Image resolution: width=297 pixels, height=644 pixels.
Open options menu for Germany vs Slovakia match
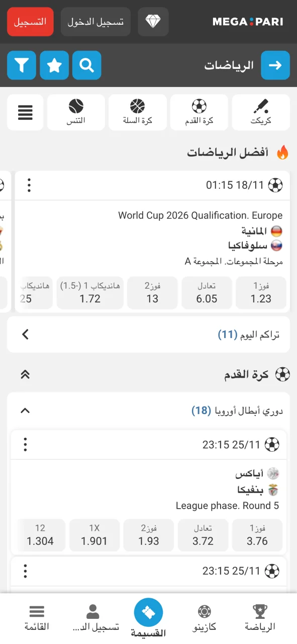[29, 185]
